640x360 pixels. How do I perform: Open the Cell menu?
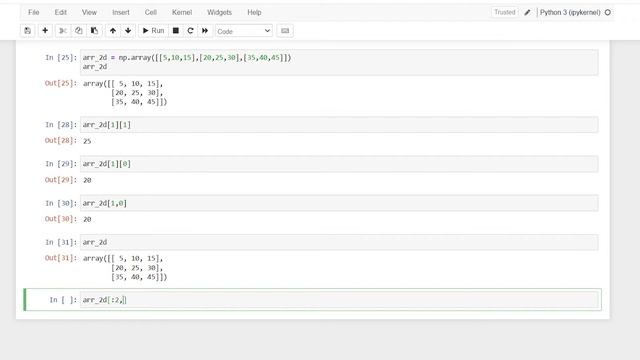coord(151,12)
